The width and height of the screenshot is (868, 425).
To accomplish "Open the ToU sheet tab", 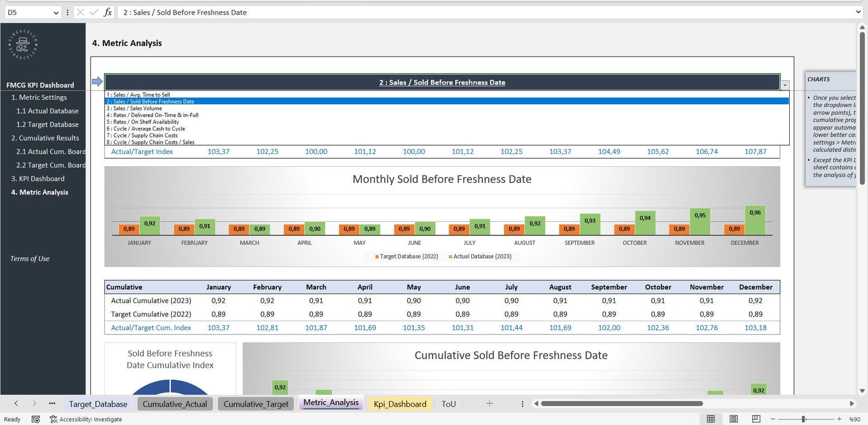I will 449,404.
